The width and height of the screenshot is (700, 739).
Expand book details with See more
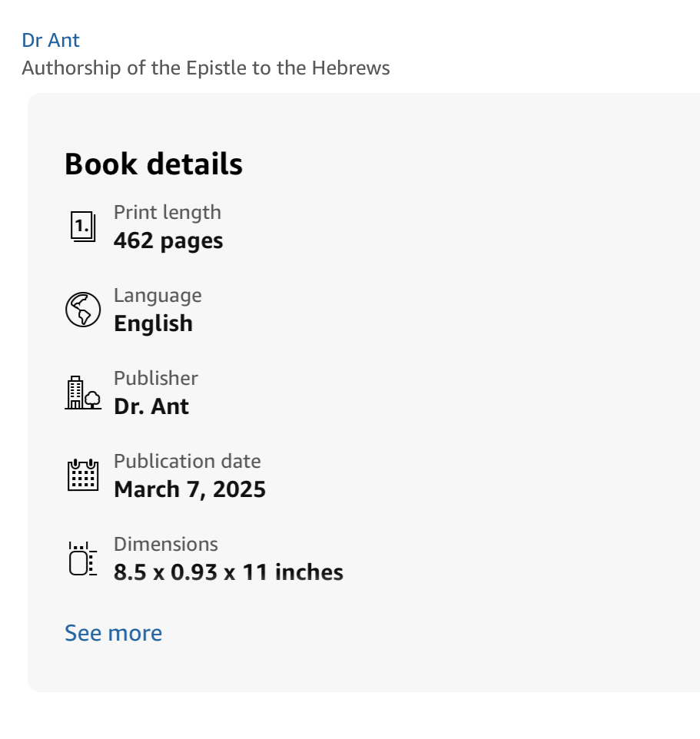[113, 633]
